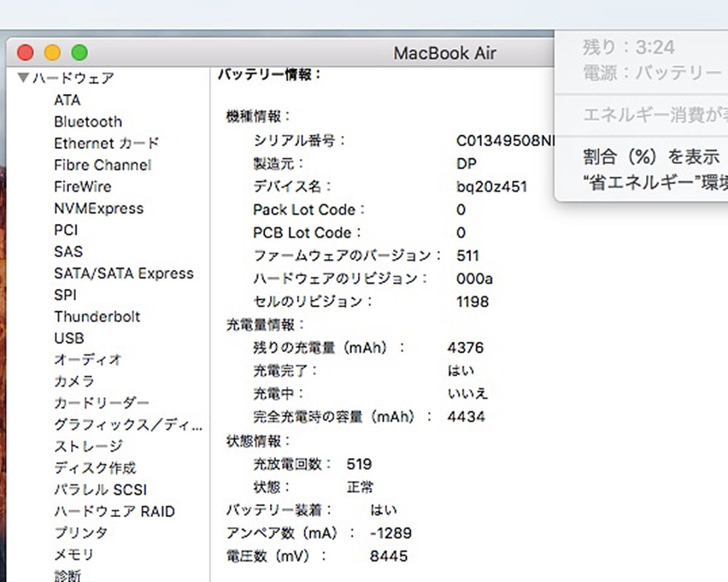
Task: Choose プリンタ in the sidebar
Action: [81, 533]
